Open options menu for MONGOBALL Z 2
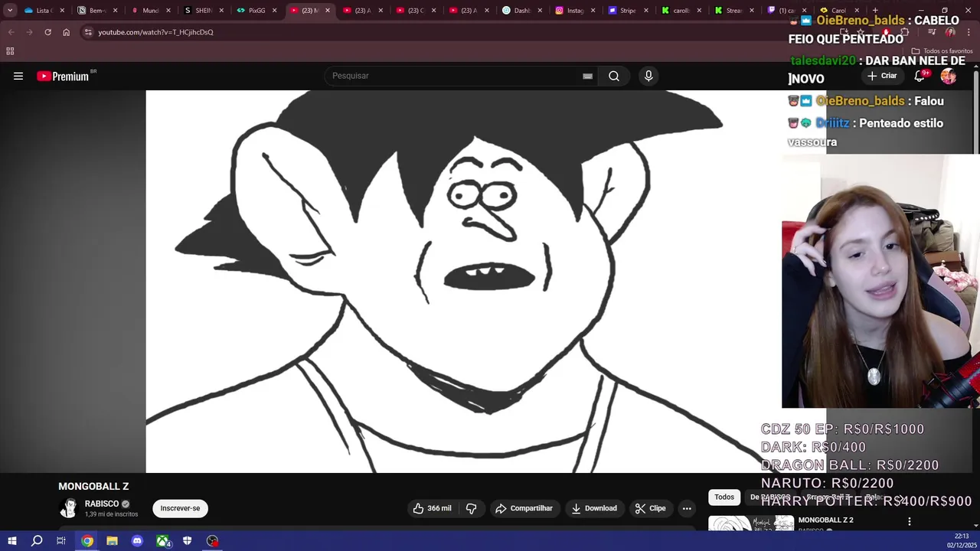 click(x=910, y=521)
